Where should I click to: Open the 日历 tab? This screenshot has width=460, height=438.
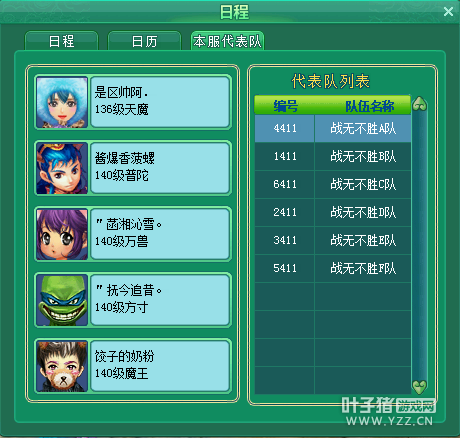click(x=144, y=41)
